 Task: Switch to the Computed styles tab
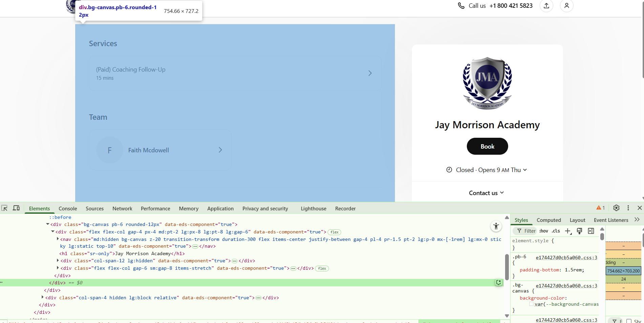(x=549, y=220)
